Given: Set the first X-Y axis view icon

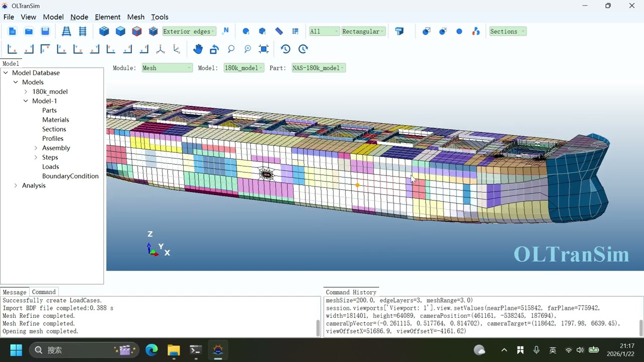Looking at the screenshot, I should (x=12, y=49).
